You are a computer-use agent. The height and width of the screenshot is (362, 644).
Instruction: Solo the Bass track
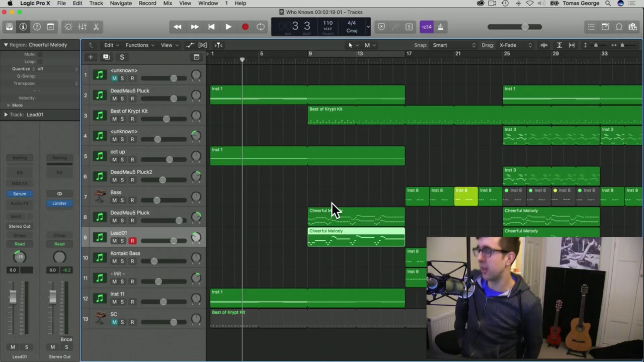[x=122, y=200]
